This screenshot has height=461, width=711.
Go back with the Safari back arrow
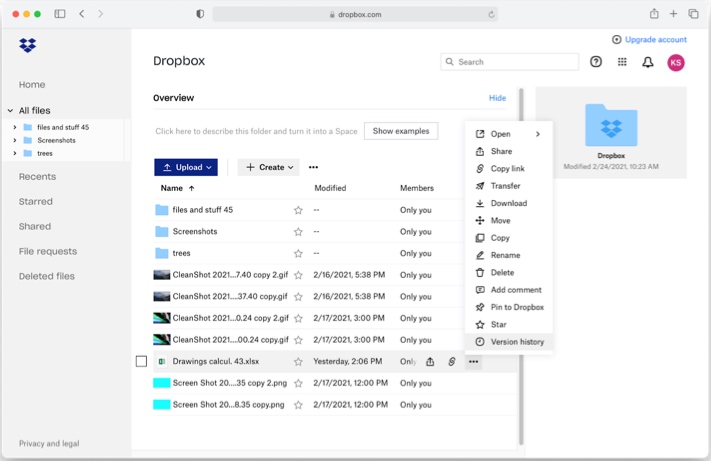pos(82,14)
